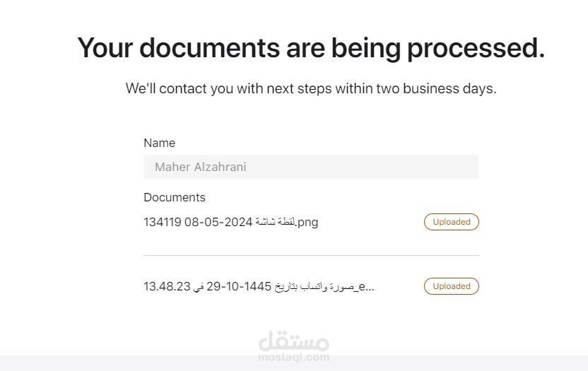
Task: Click the number 134119 in first filename
Action: tap(162, 222)
